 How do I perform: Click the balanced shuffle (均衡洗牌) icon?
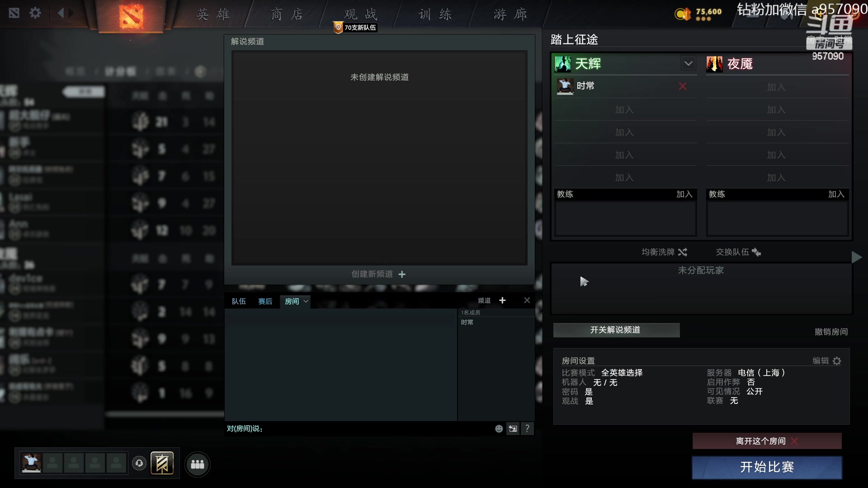coord(683,252)
